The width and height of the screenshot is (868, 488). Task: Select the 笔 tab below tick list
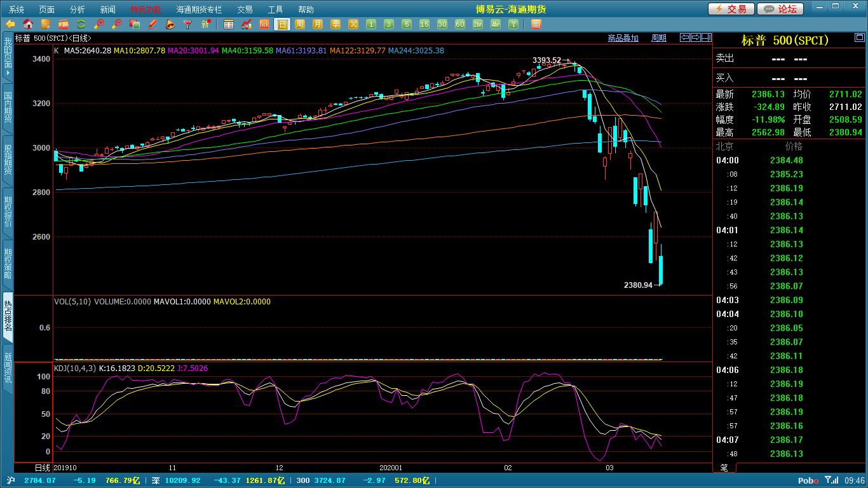coord(724,468)
